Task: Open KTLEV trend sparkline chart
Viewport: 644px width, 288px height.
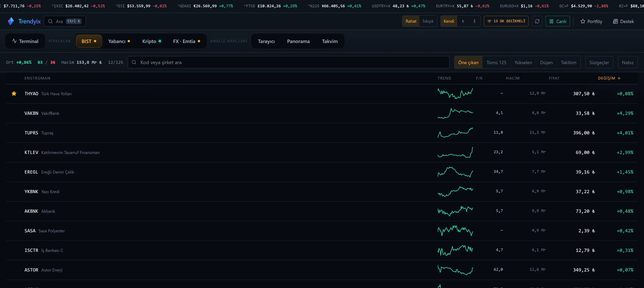Action: click(x=455, y=152)
